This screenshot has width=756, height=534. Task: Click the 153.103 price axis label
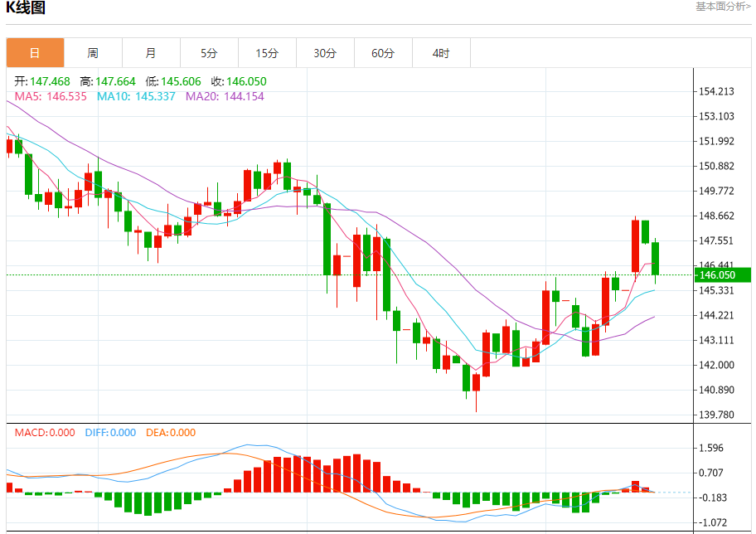tap(716, 116)
